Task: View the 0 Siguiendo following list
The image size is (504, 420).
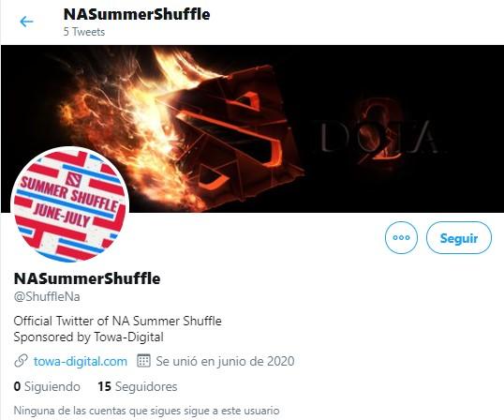Action: pos(47,386)
